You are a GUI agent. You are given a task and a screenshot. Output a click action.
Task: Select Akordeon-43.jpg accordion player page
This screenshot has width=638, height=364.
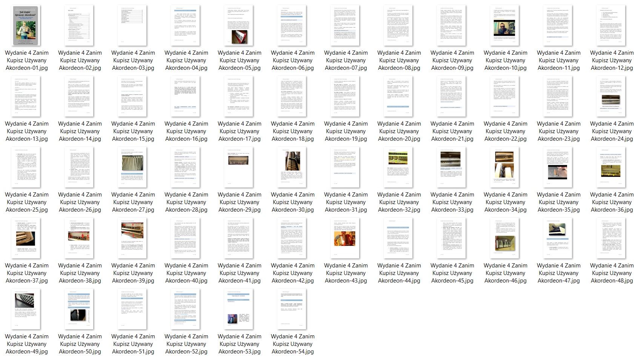pos(346,238)
